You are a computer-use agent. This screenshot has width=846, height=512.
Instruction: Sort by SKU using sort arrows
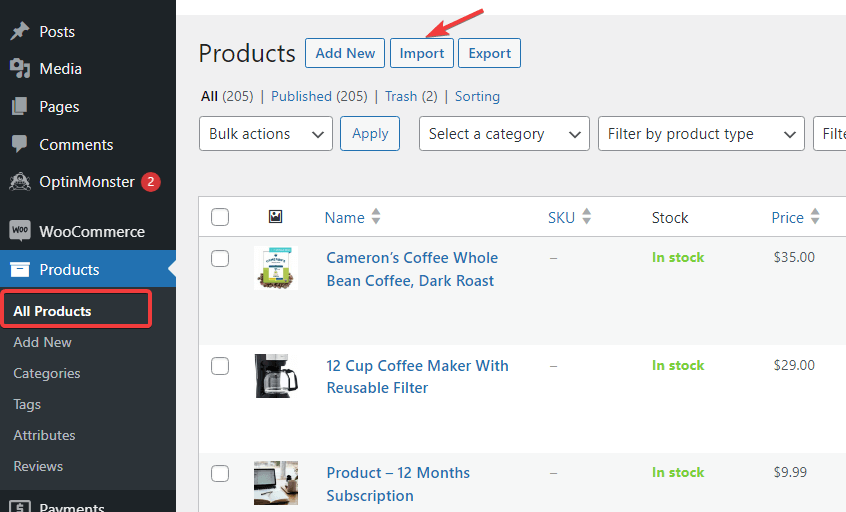click(586, 217)
